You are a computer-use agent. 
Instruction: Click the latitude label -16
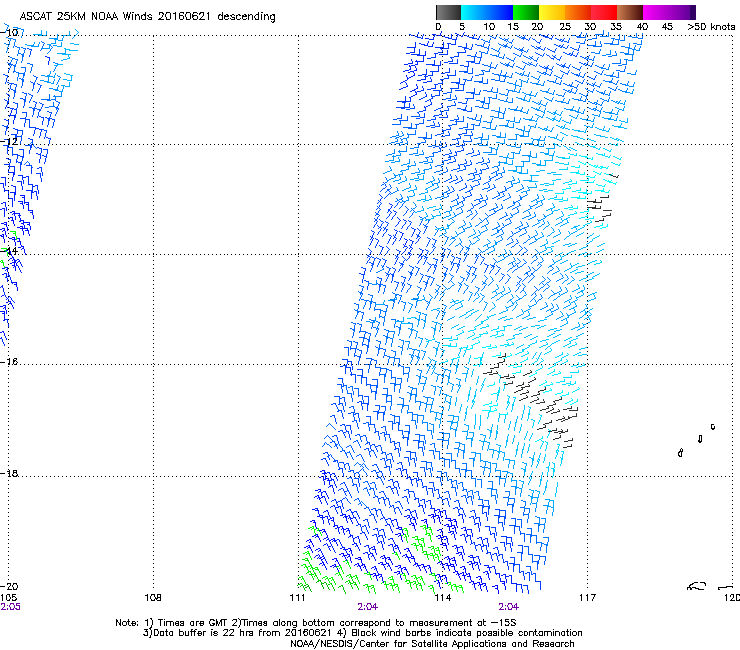(9, 362)
